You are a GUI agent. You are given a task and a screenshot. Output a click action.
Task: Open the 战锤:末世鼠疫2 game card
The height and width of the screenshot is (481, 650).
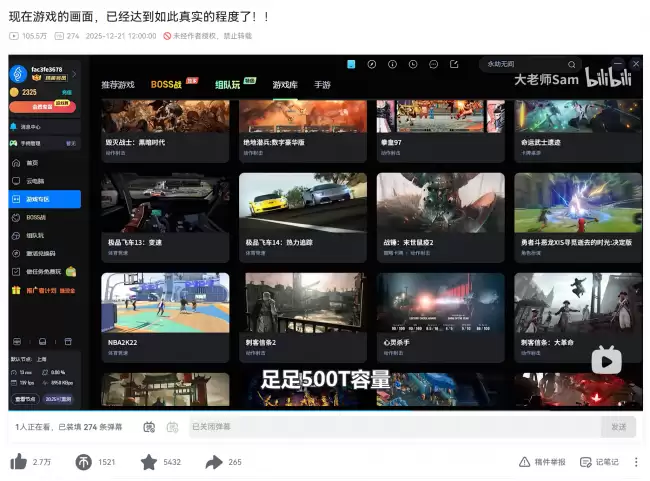point(441,218)
